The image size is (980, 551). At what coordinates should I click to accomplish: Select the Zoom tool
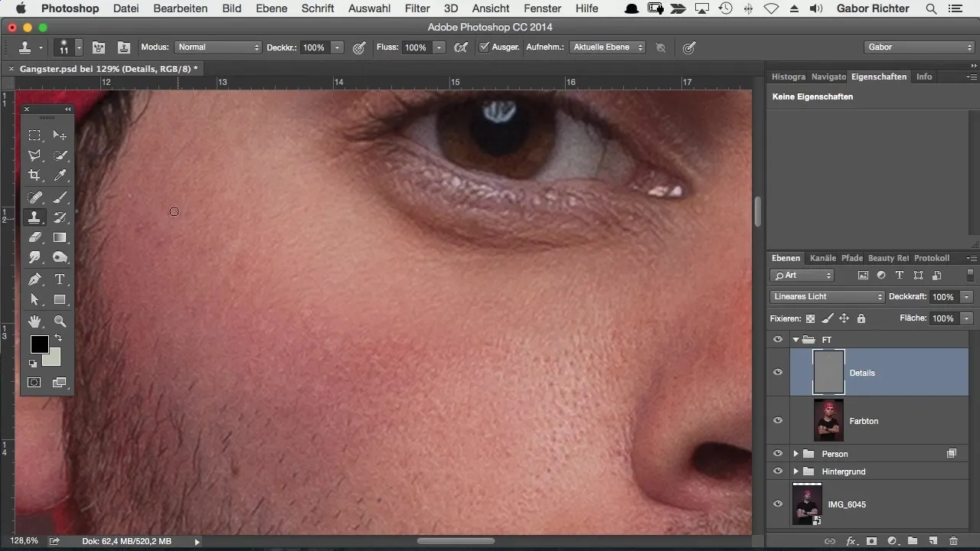point(60,321)
